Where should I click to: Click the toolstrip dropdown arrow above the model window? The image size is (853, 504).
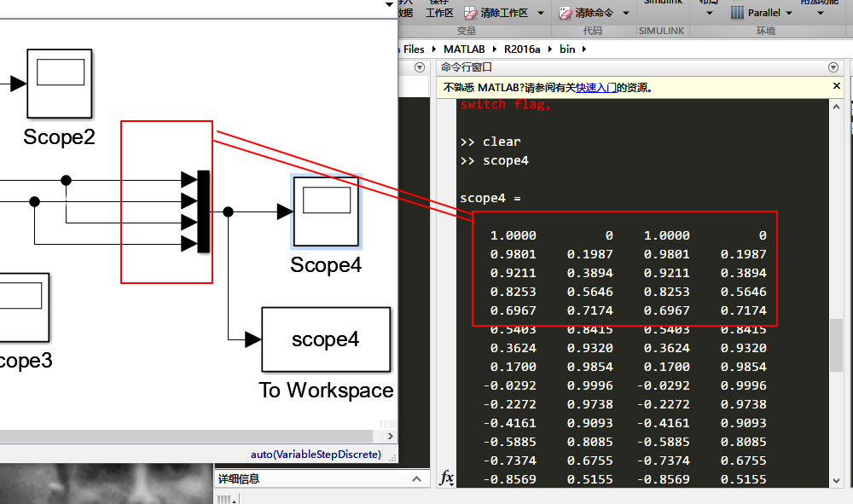(x=389, y=4)
